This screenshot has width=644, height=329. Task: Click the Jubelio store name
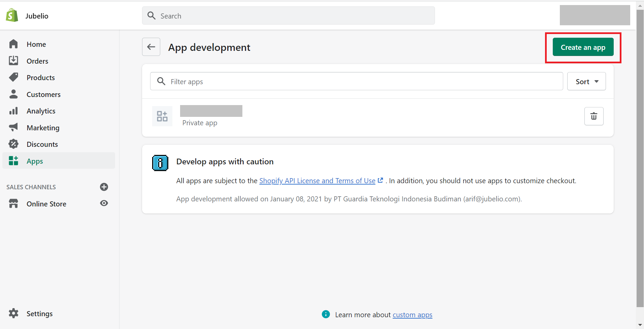[x=37, y=16]
